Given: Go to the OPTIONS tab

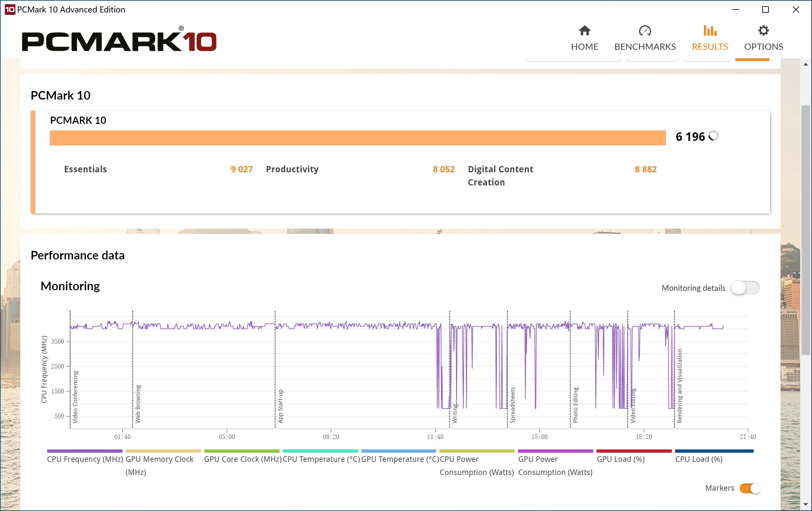Looking at the screenshot, I should 764,47.
